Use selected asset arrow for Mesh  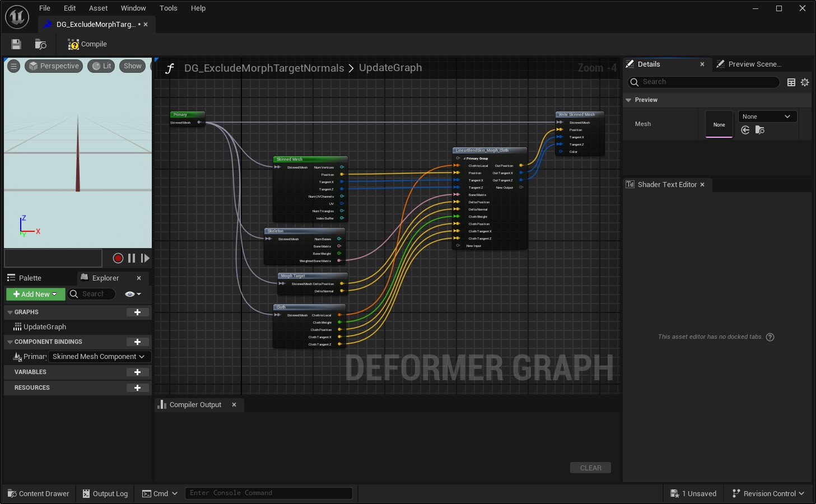[745, 130]
